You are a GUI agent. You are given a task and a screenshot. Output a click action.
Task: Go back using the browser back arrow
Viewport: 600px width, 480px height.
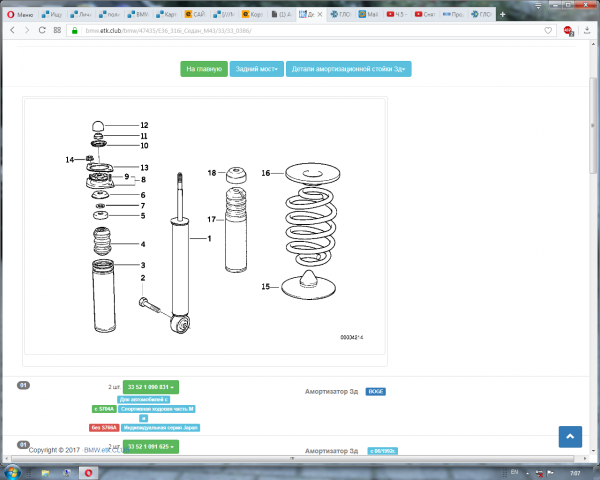coord(11,31)
